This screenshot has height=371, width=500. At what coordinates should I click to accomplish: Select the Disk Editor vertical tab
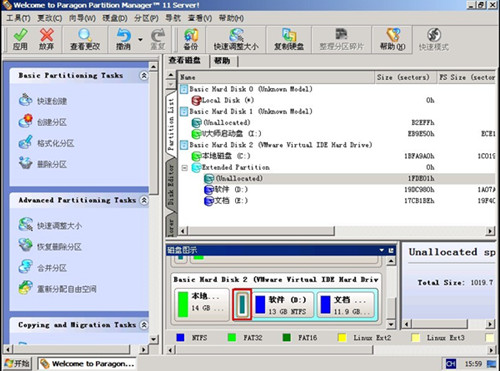[x=171, y=184]
